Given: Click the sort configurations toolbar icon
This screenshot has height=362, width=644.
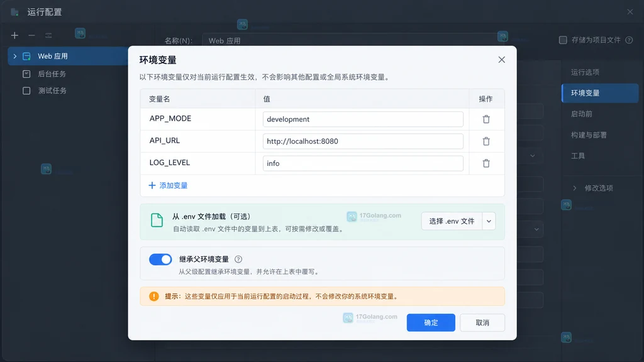Looking at the screenshot, I should [x=48, y=35].
